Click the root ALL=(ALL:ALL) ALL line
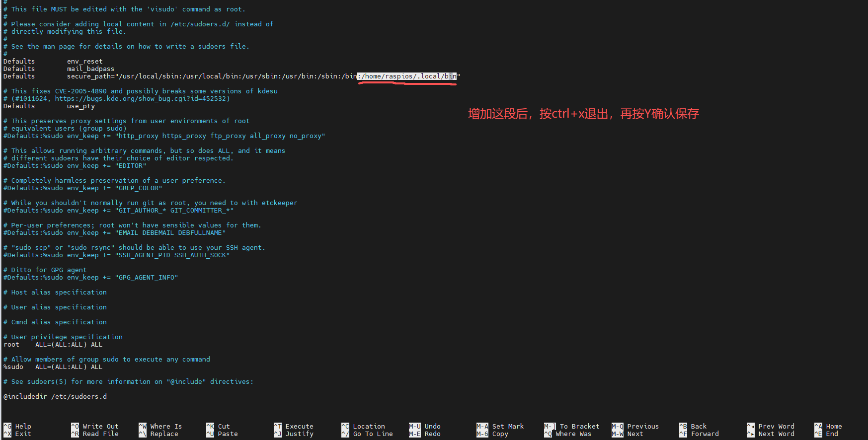868x440 pixels. pyautogui.click(x=53, y=344)
